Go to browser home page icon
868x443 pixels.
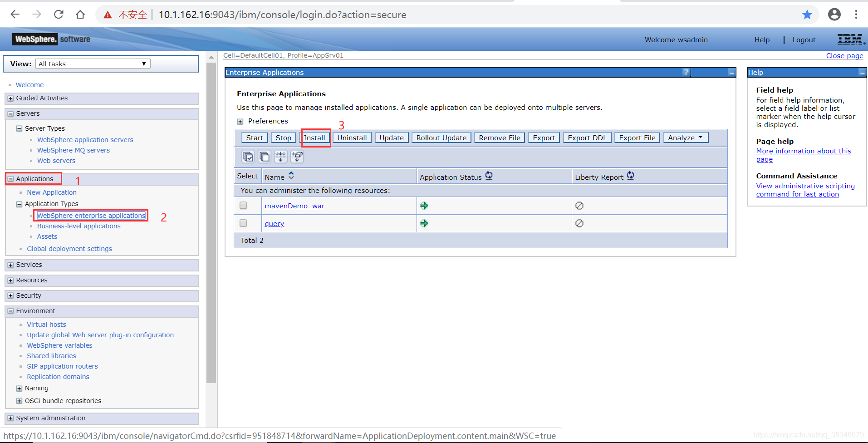tap(80, 15)
